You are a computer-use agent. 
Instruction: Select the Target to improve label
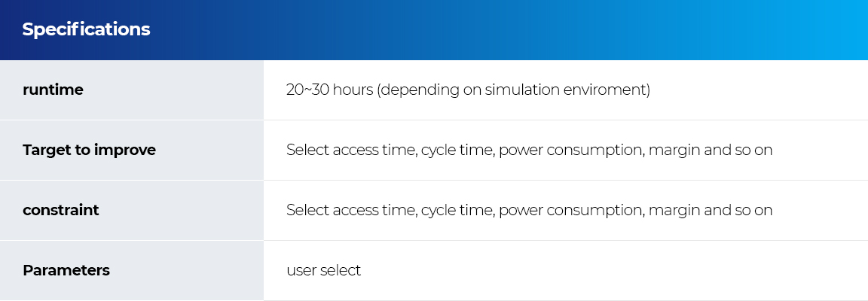coord(89,150)
